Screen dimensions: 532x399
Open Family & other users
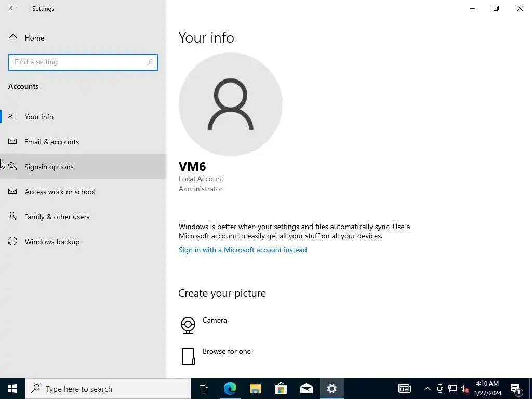[83, 217]
